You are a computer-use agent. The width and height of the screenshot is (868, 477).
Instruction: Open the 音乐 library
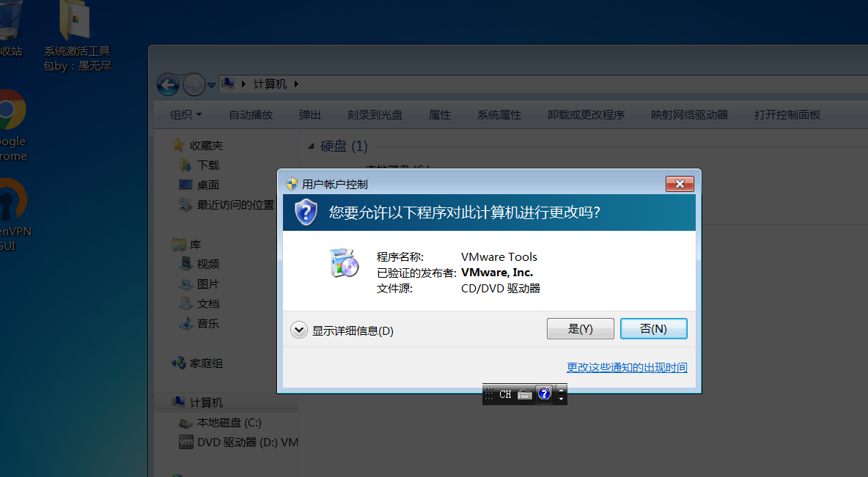coord(208,324)
